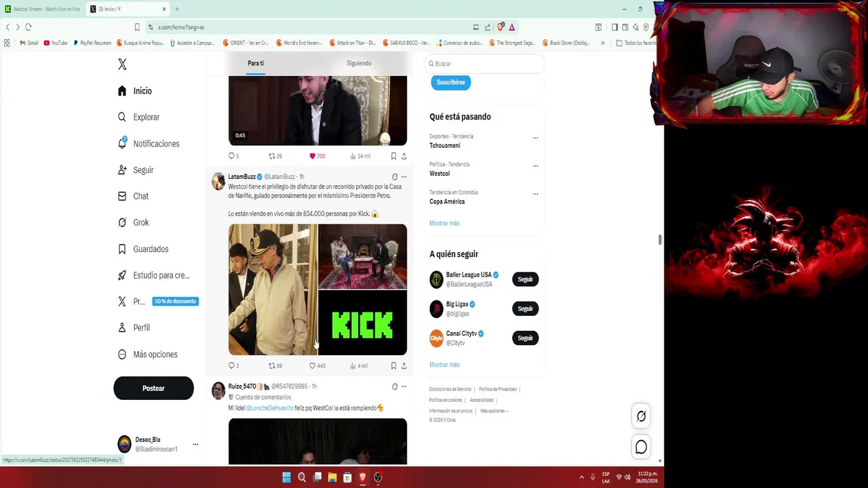Viewport: 868px width, 488px height.
Task: Open Westcol trend options dots
Action: tap(535, 165)
